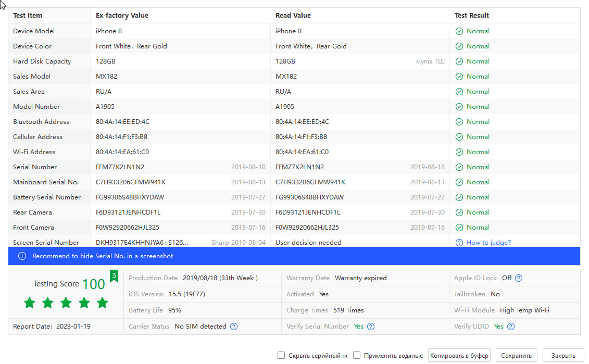Select Production Date 2019/08/18 (33th Week)
Screen dimensions: 589x364
coord(220,278)
